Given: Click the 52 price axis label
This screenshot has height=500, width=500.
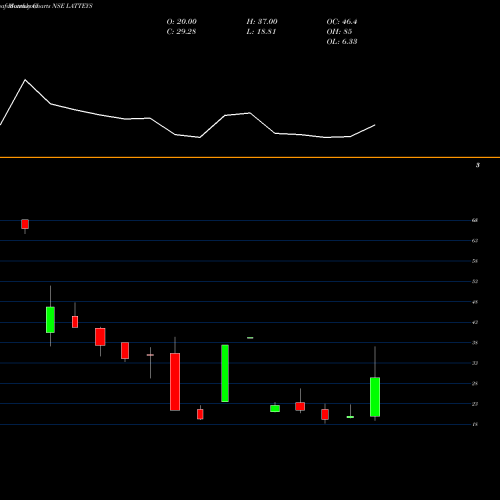Looking at the screenshot, I should [x=475, y=281].
